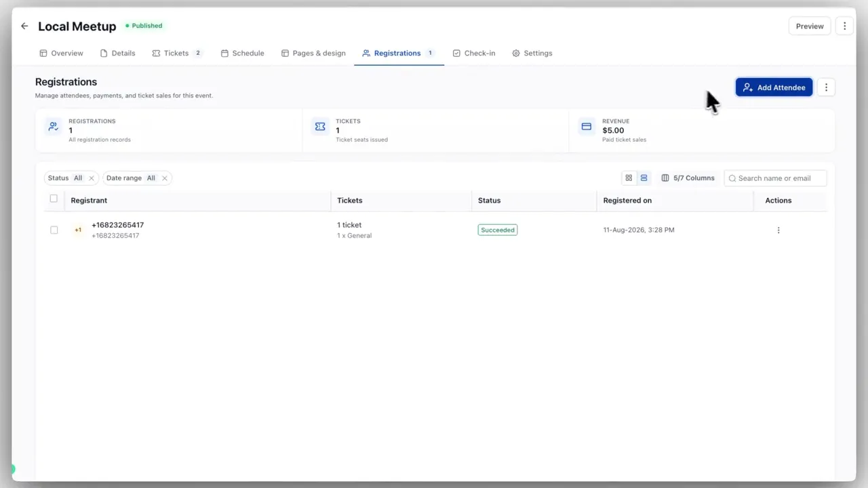Click the Preview button
Viewport: 868px width, 488px height.
coord(810,26)
